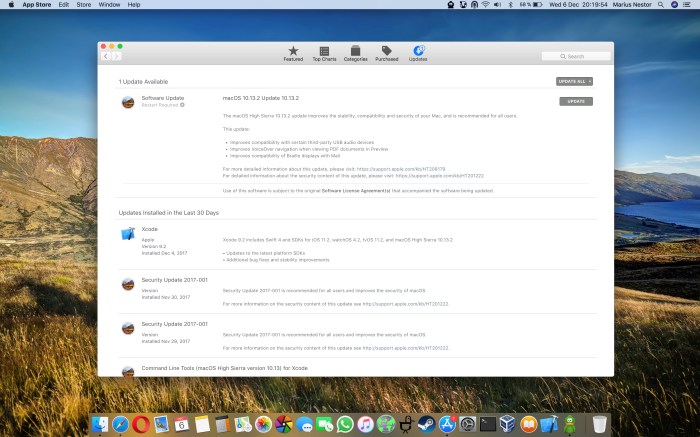
Task: Launch FaceTime from the Dock
Action: (x=325, y=424)
